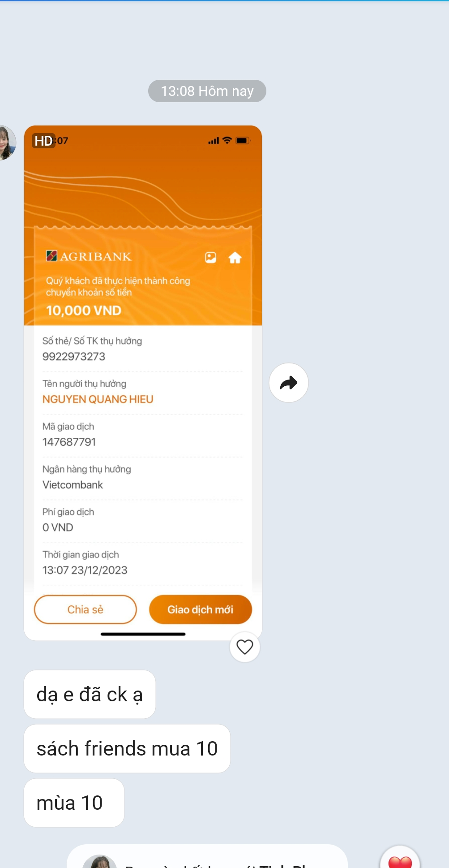Viewport: 449px width, 868px height.
Task: Tap the account number 9922973273
Action: (74, 357)
